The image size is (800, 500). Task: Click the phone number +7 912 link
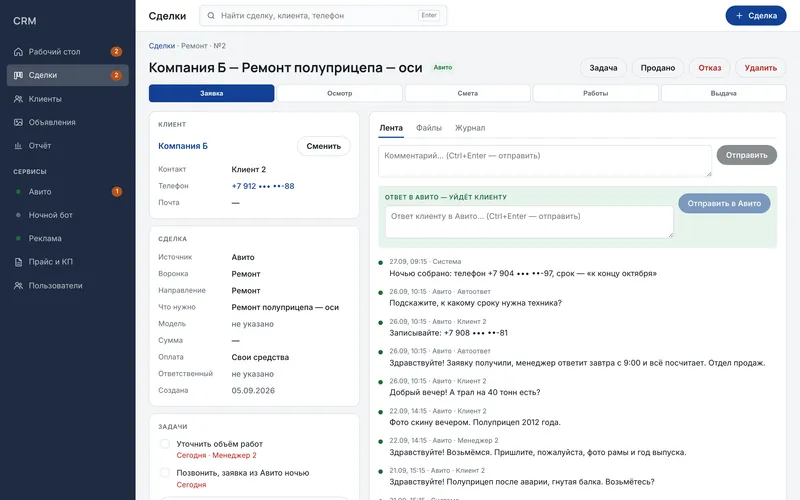click(x=263, y=186)
